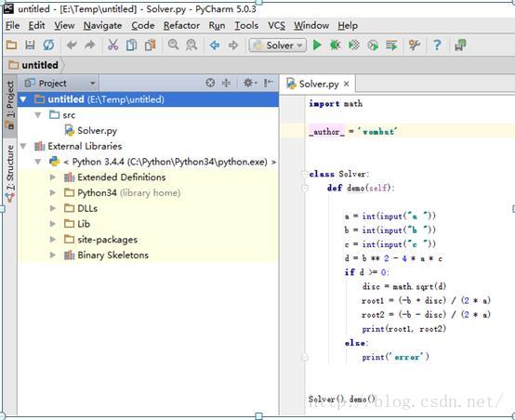Click Scroll from Source target icon
This screenshot has height=420, width=515.
(210, 83)
